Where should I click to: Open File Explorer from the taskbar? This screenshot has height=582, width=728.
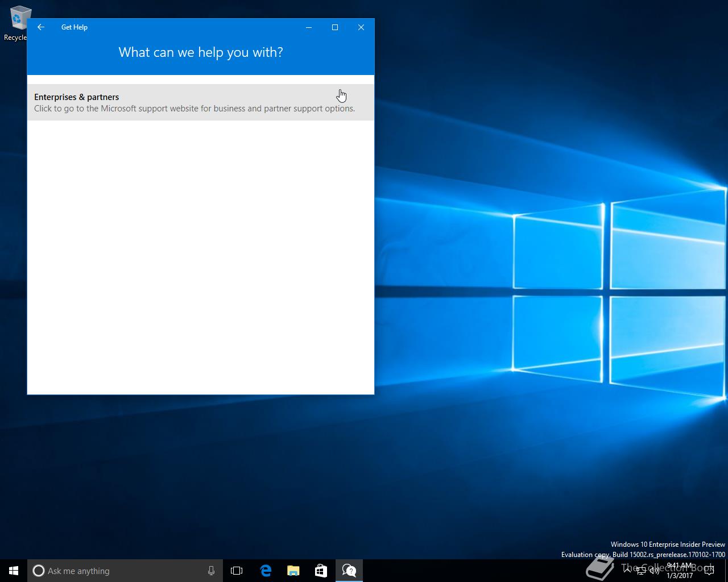tap(293, 571)
